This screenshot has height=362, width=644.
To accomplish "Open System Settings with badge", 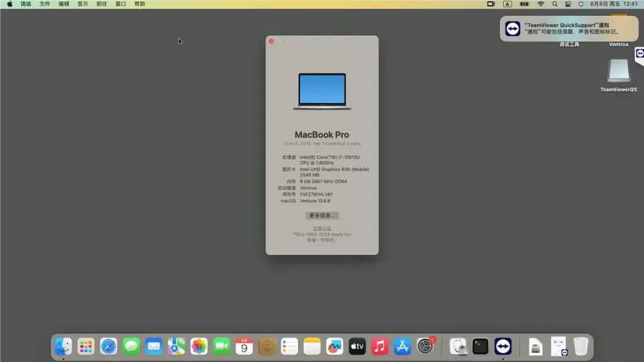I will tap(425, 346).
